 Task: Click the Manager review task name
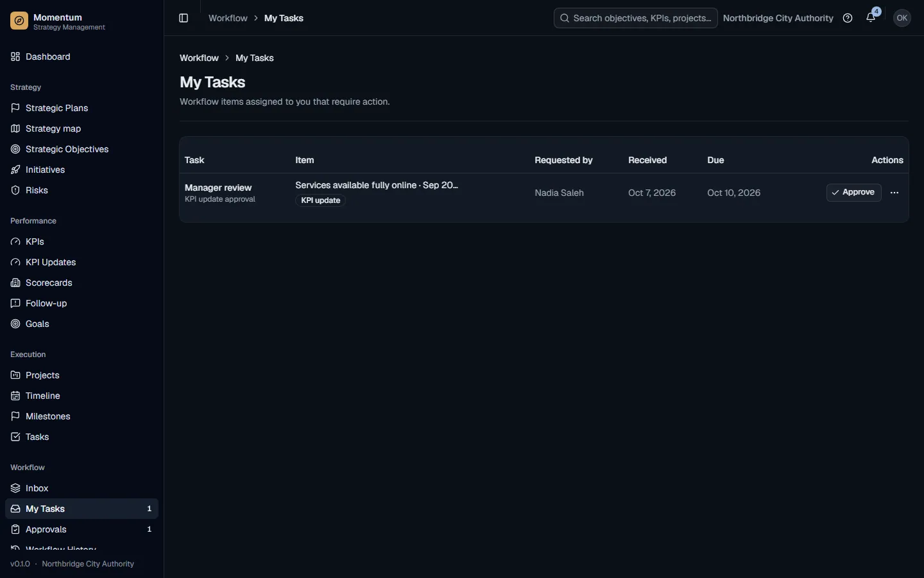click(218, 188)
